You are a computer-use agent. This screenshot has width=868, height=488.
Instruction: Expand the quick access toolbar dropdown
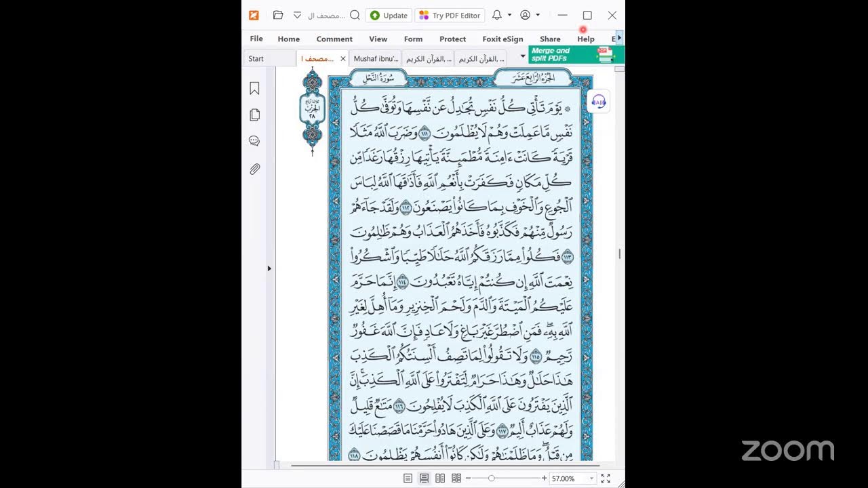(x=297, y=15)
